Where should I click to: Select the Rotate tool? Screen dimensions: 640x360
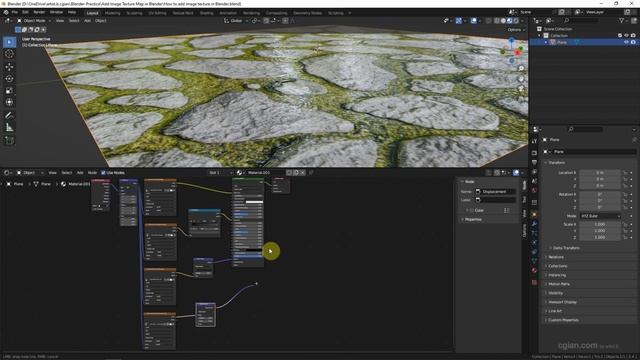pos(9,78)
